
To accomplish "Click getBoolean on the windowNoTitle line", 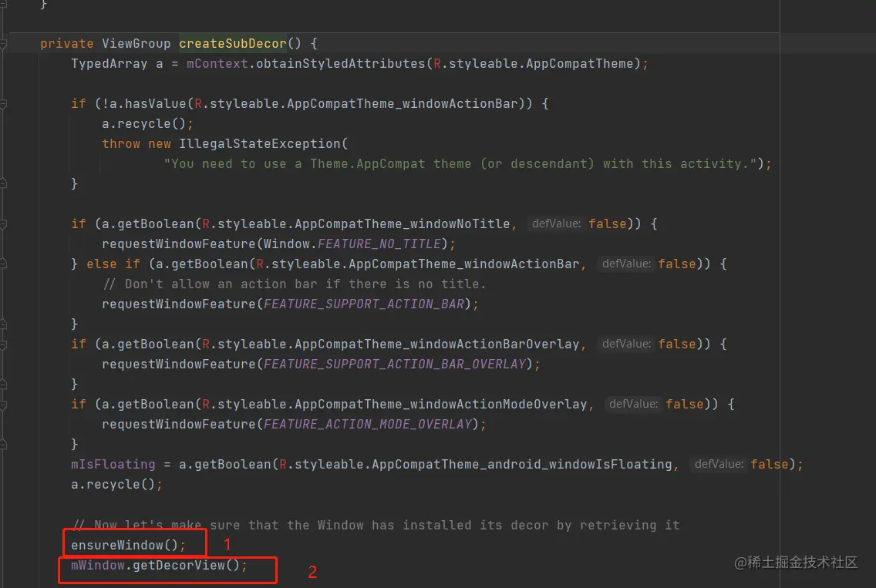I will tap(155, 224).
